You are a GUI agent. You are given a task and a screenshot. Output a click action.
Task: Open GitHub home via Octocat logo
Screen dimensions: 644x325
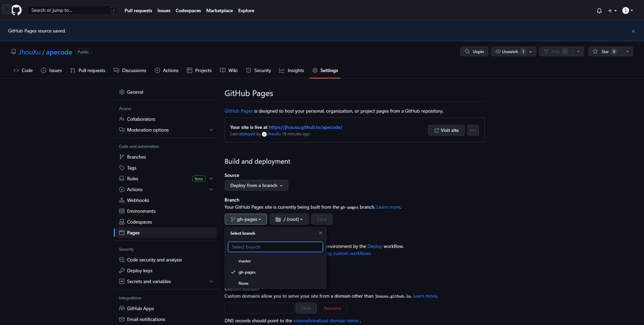pyautogui.click(x=17, y=10)
